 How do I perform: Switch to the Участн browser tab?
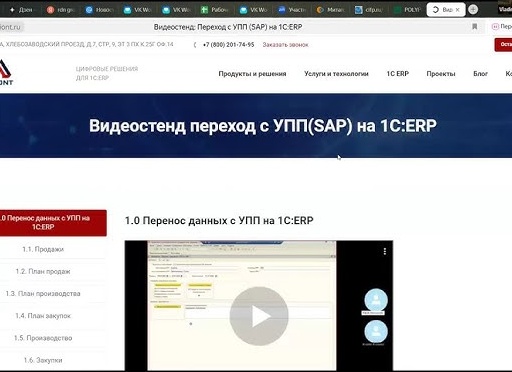[292, 10]
